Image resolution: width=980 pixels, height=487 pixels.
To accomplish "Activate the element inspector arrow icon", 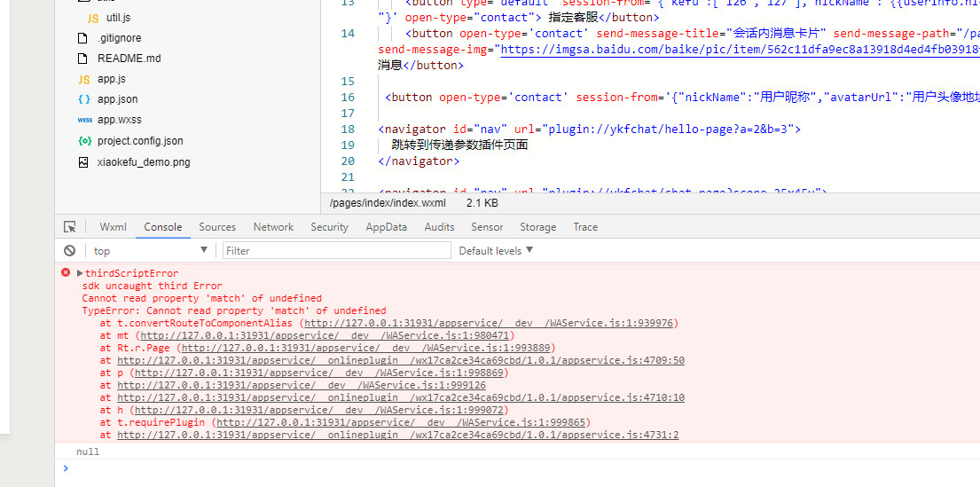I will click(70, 227).
